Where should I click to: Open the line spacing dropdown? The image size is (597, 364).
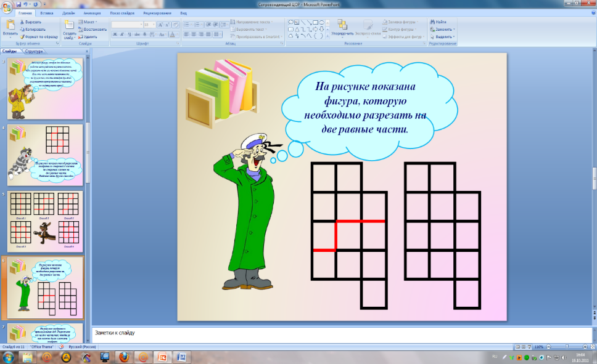click(x=224, y=25)
